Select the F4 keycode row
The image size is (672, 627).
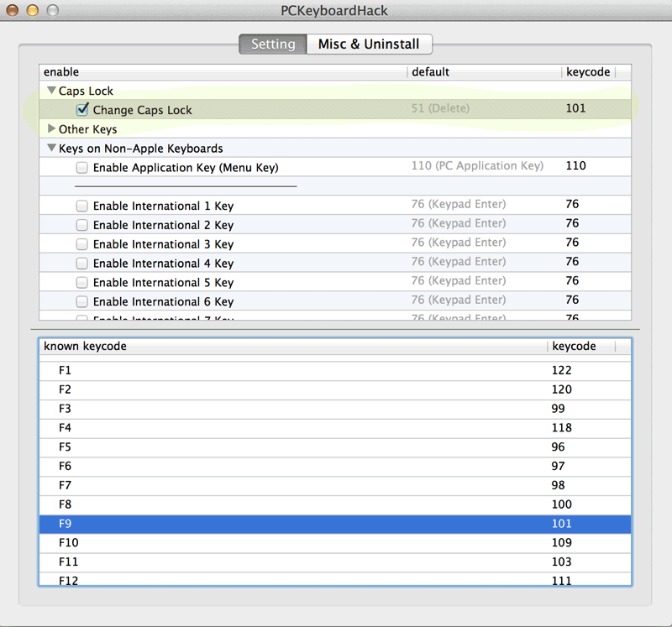(x=335, y=428)
